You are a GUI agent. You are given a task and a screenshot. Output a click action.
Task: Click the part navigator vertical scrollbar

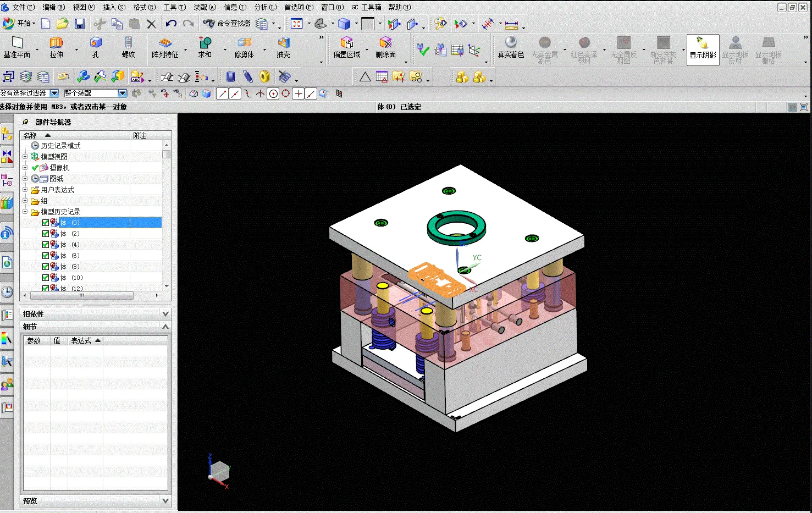tap(167, 215)
